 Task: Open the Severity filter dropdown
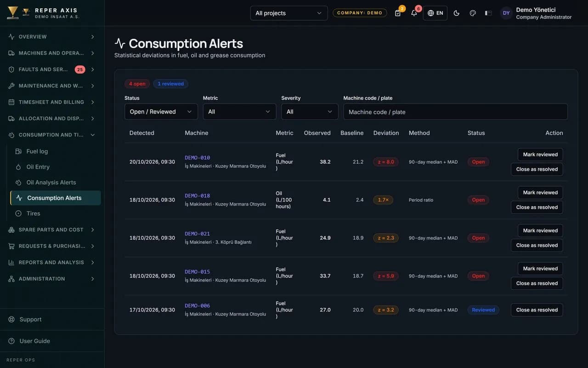pos(310,112)
